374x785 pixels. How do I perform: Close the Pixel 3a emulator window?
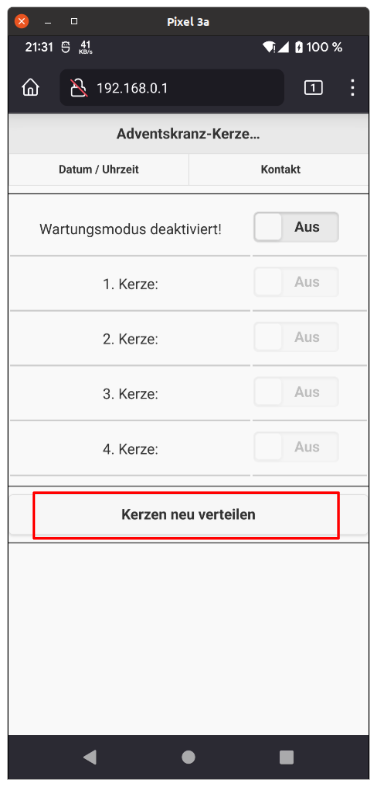point(22,22)
